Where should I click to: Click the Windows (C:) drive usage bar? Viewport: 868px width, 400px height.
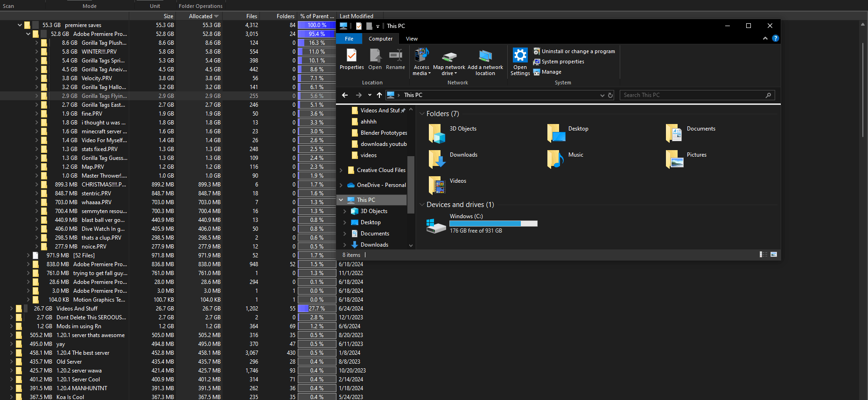pos(493,224)
